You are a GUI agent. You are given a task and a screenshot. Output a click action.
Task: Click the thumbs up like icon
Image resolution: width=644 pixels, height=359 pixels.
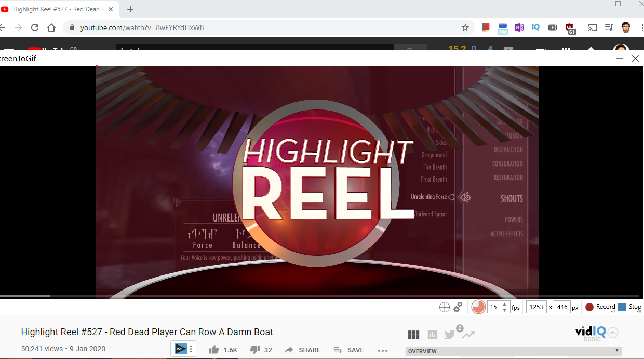click(213, 350)
